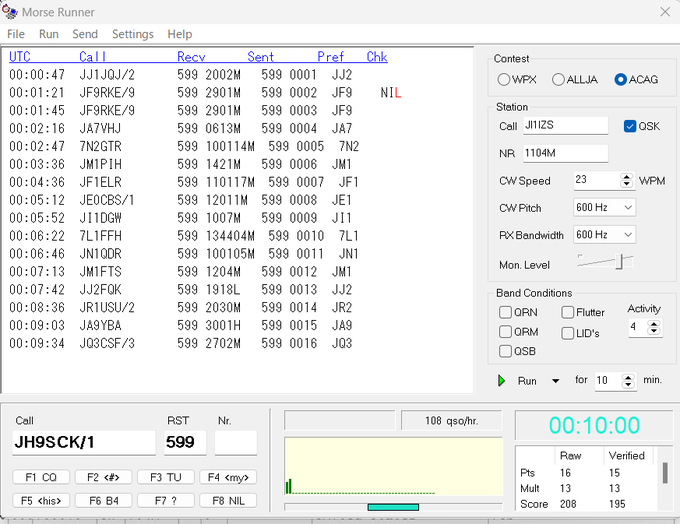Adjust the Mon. Level slider
The width and height of the screenshot is (680, 524).
click(x=619, y=262)
